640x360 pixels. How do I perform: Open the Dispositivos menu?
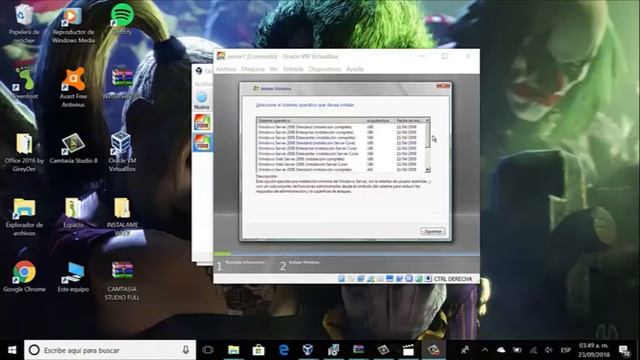324,69
